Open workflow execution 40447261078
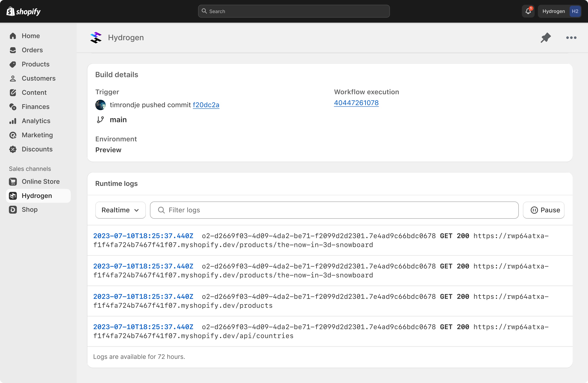Screen dimensions: 588x383 click(x=356, y=103)
